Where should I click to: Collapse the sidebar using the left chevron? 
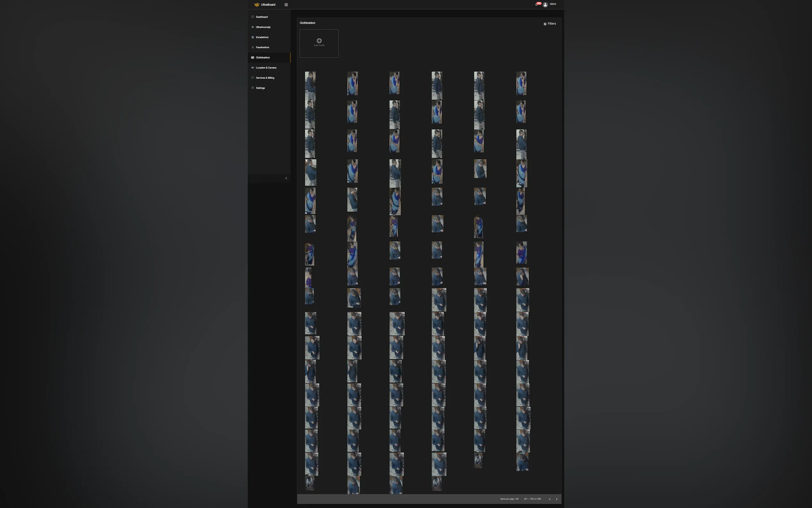tap(286, 178)
